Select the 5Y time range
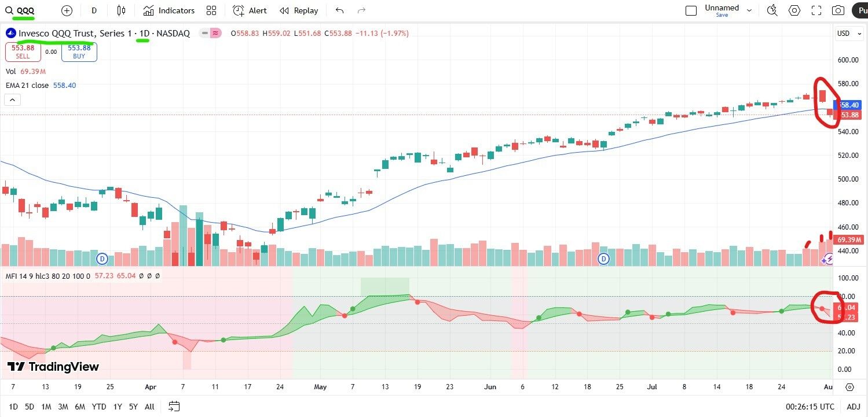This screenshot has height=417, width=868. pos(133,407)
